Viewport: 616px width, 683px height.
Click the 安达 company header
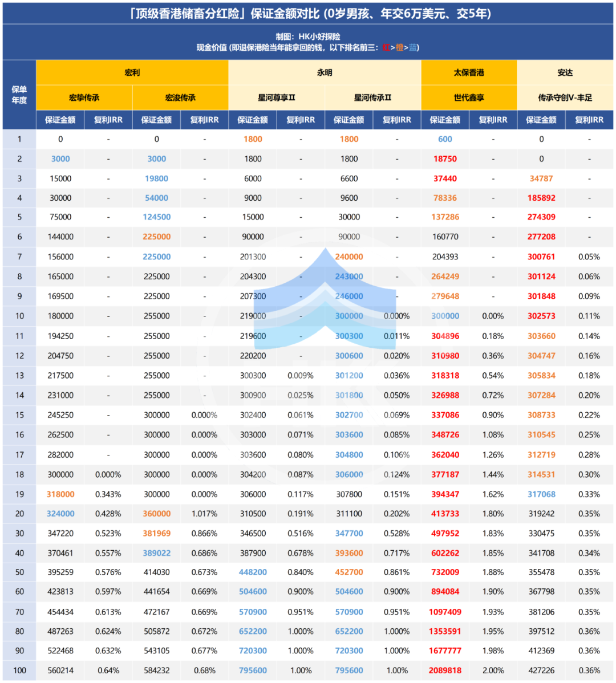tap(565, 72)
